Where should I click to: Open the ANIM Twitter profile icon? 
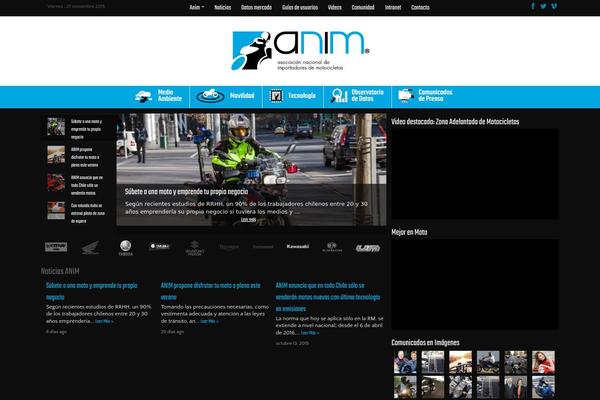(543, 6)
